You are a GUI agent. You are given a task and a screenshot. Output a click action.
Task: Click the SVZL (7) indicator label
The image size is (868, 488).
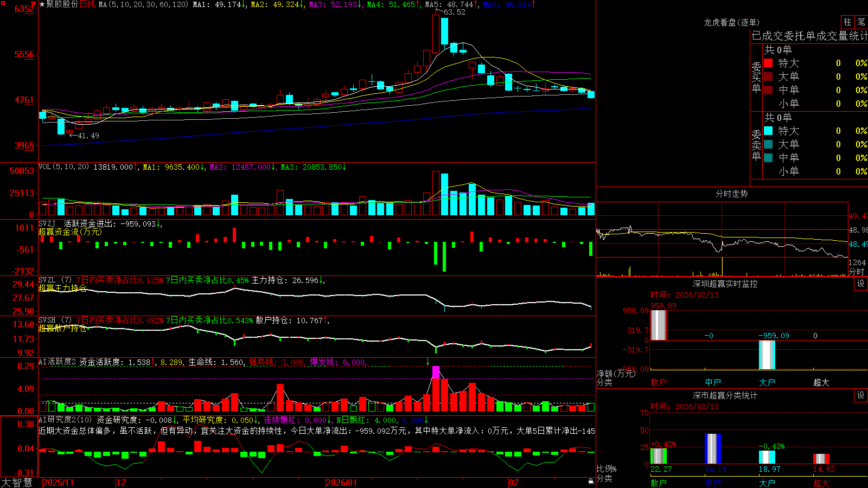(x=55, y=280)
